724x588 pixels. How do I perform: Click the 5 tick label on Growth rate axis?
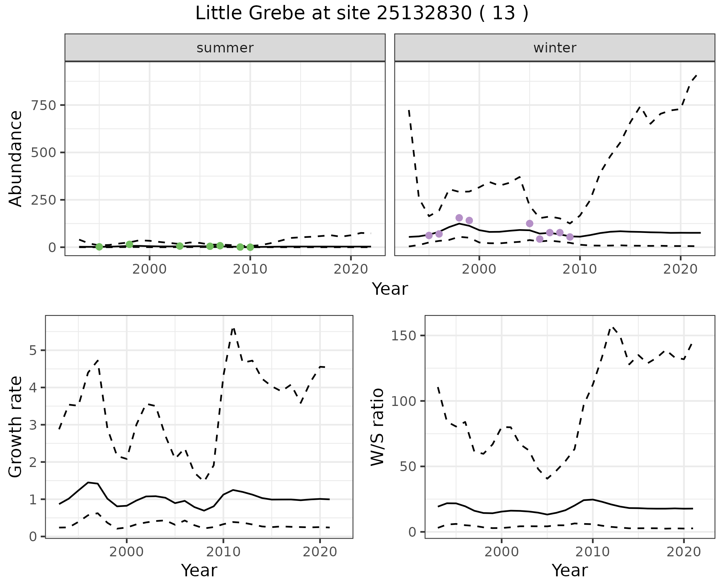(33, 351)
